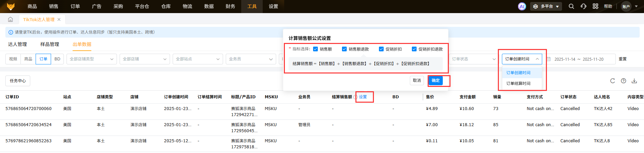Open the apps grid icon
Image resolution: width=644 pixels, height=153 pixels.
point(595,6)
